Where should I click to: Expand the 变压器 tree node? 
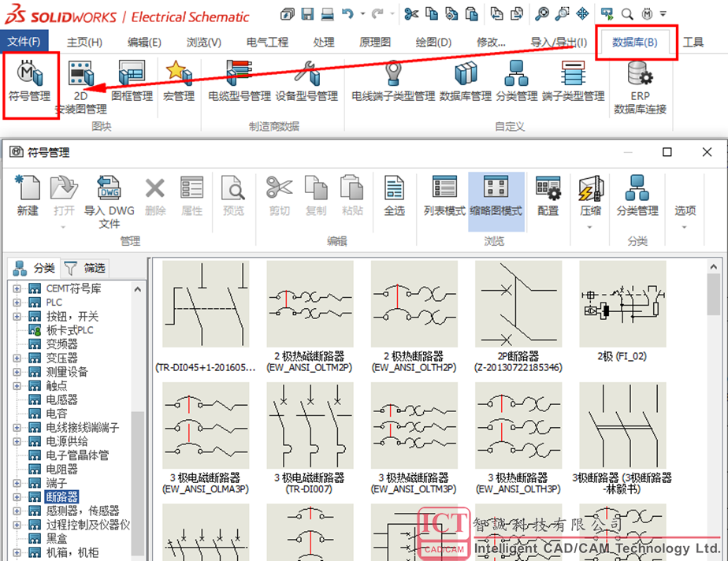pyautogui.click(x=17, y=358)
